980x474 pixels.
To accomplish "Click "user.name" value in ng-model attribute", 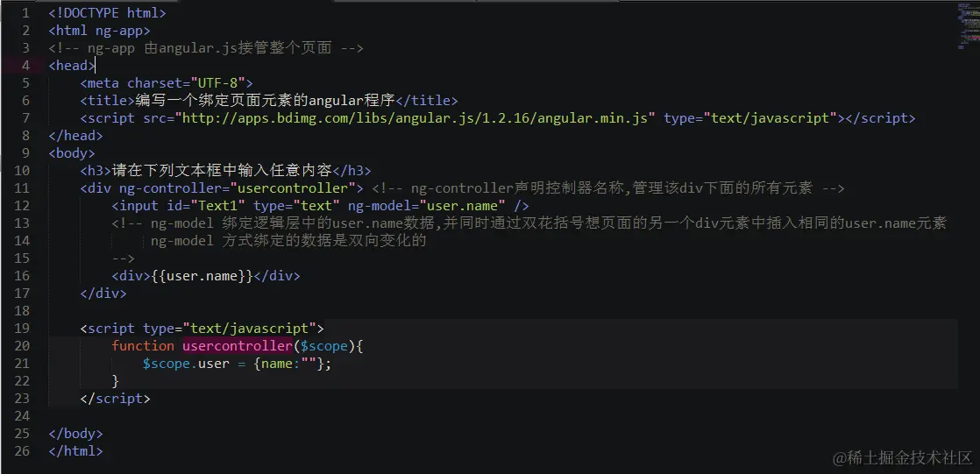I will tap(463, 206).
